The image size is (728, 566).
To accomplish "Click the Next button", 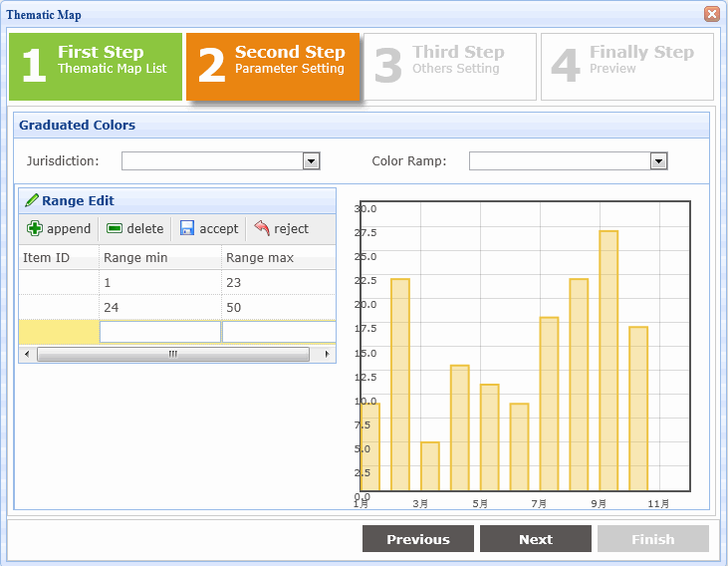I will 536,539.
